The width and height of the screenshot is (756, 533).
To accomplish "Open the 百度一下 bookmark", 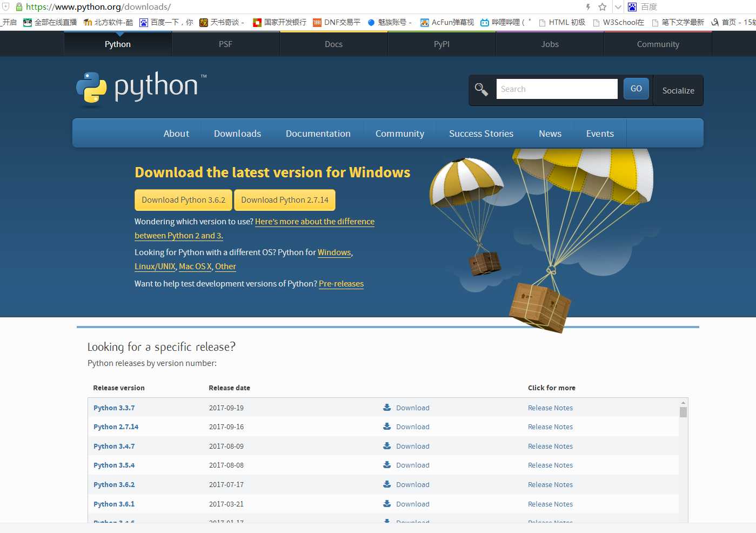I will click(x=166, y=22).
